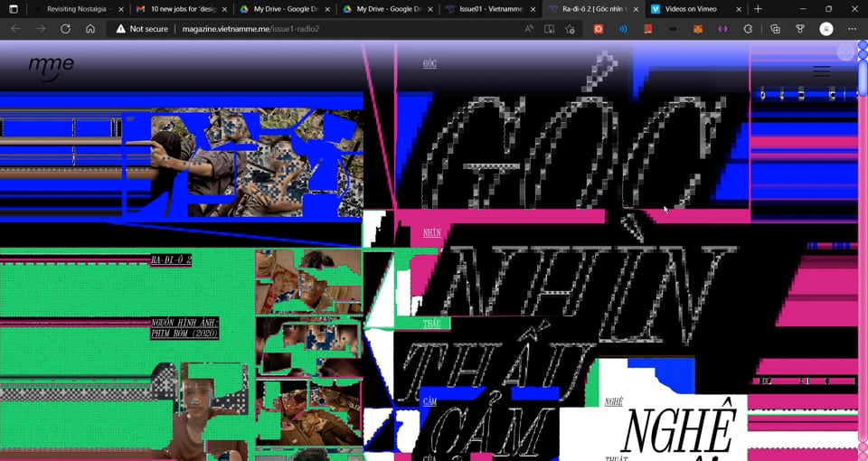The image size is (868, 461).
Task: Switch to the Issue01 - Vietnamme tab
Action: click(x=490, y=9)
